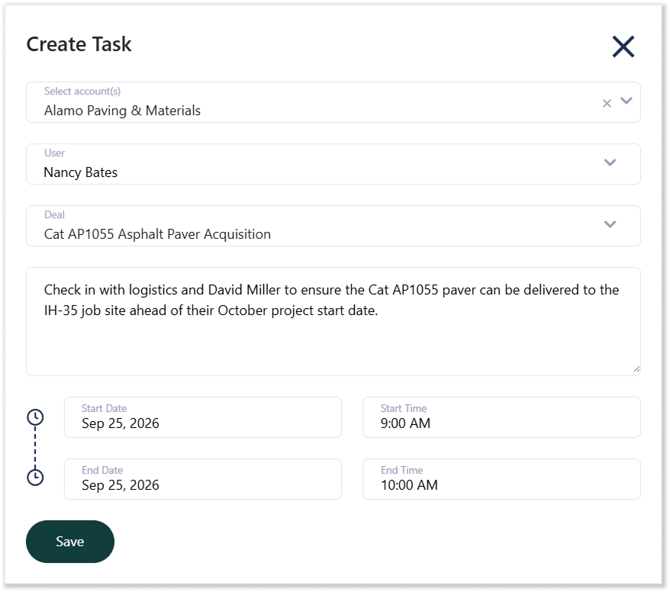
Task: Close the Create Task dialog
Action: 623,47
